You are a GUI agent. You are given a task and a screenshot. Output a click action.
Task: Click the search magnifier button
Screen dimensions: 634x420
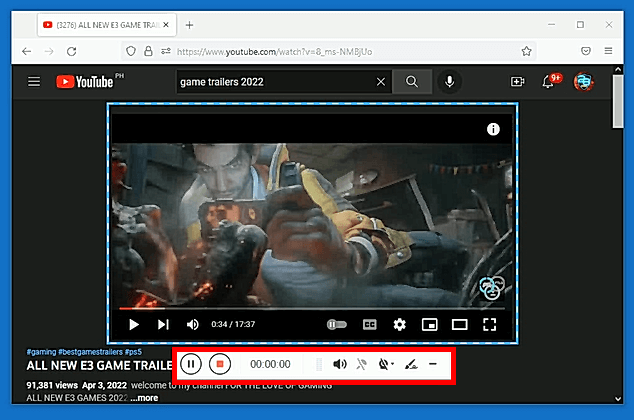pos(412,82)
